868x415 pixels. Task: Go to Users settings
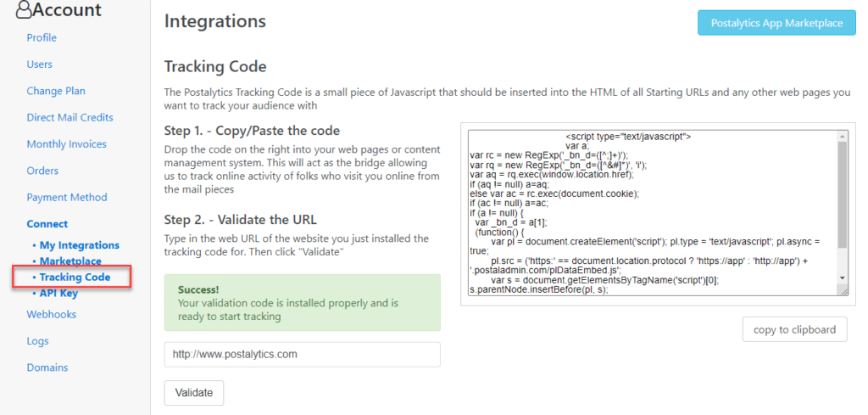(x=39, y=64)
